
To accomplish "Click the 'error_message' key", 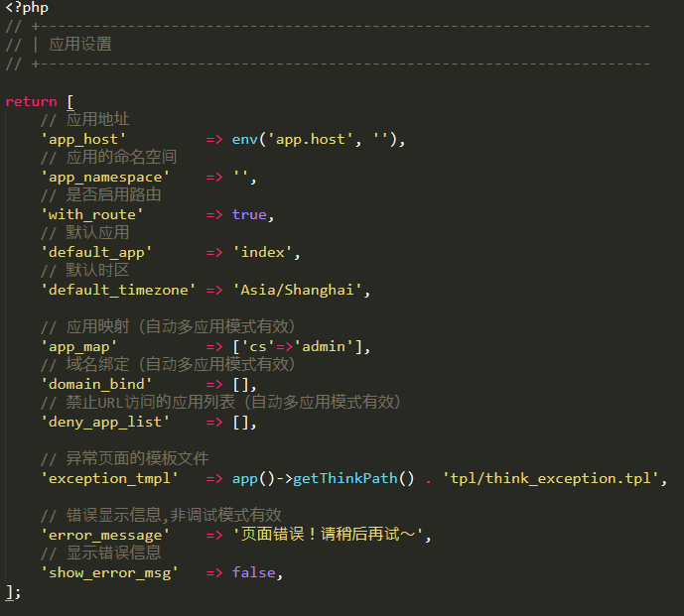I will [x=104, y=535].
